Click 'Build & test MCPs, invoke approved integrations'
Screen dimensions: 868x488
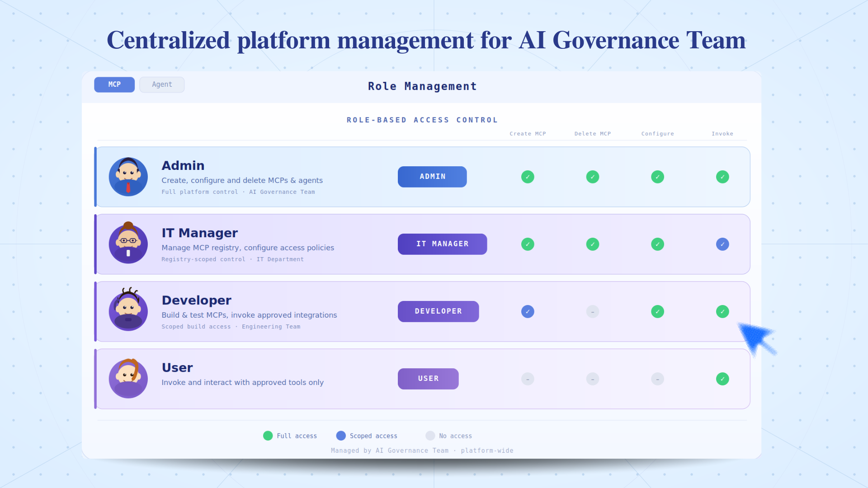click(x=249, y=315)
